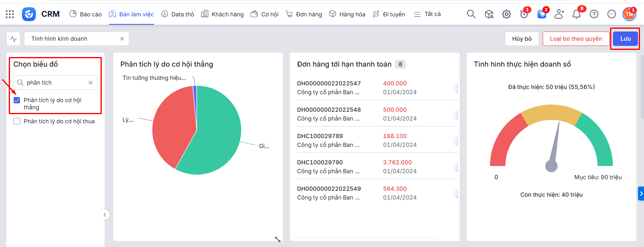Click the search magnifier in top bar
This screenshot has height=247, width=644.
tap(471, 14)
